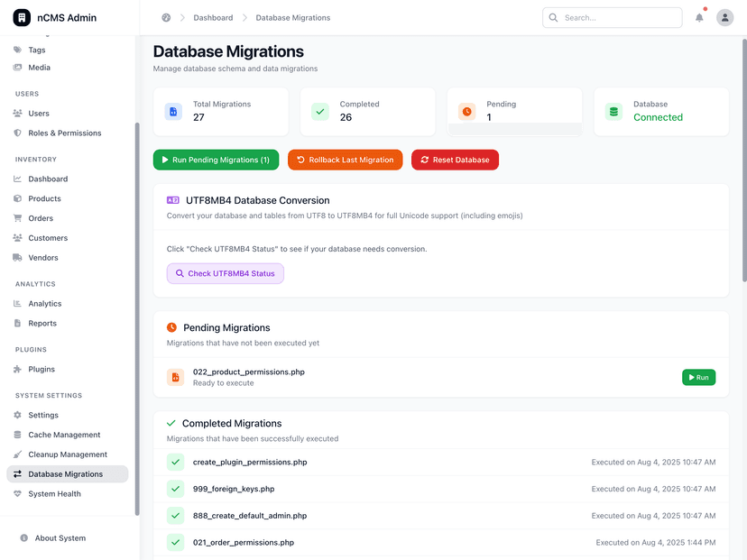Click the Total Migrations file icon
The width and height of the screenshot is (747, 560).
click(173, 112)
